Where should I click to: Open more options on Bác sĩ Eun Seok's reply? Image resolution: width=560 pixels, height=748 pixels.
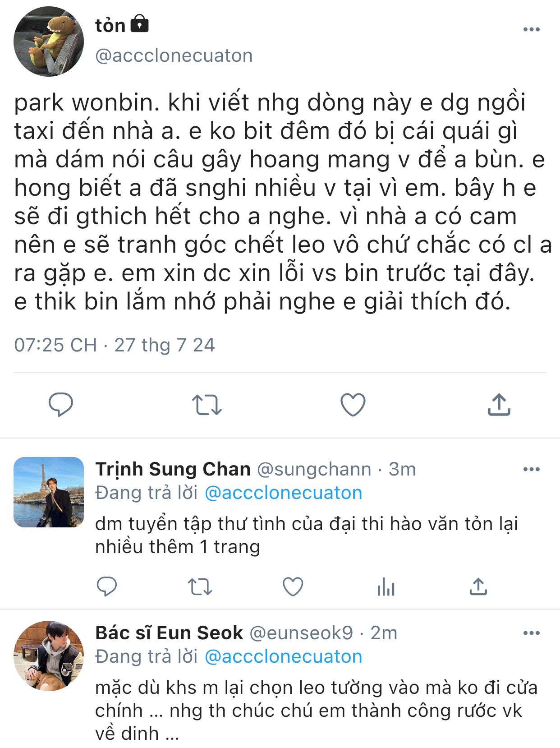coord(531,633)
